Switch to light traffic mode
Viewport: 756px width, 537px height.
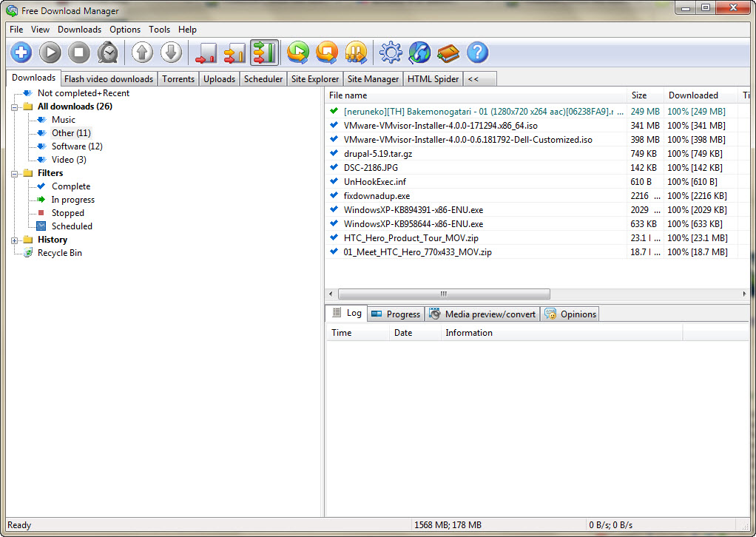tap(206, 52)
